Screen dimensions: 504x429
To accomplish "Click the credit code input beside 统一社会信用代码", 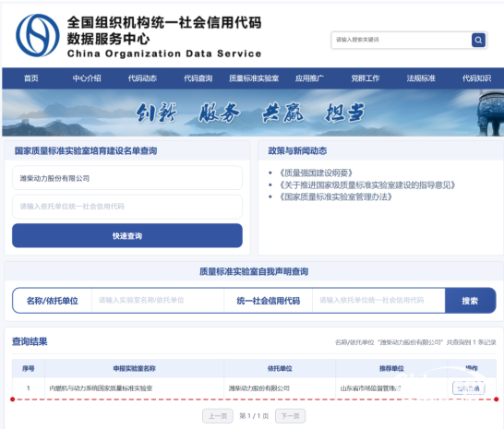I will 378,301.
